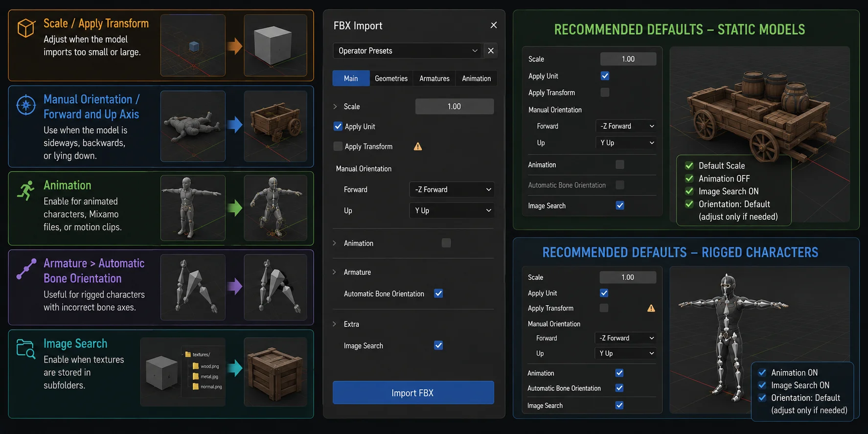Click the large gray cube thumbnail in Scale card

(275, 45)
